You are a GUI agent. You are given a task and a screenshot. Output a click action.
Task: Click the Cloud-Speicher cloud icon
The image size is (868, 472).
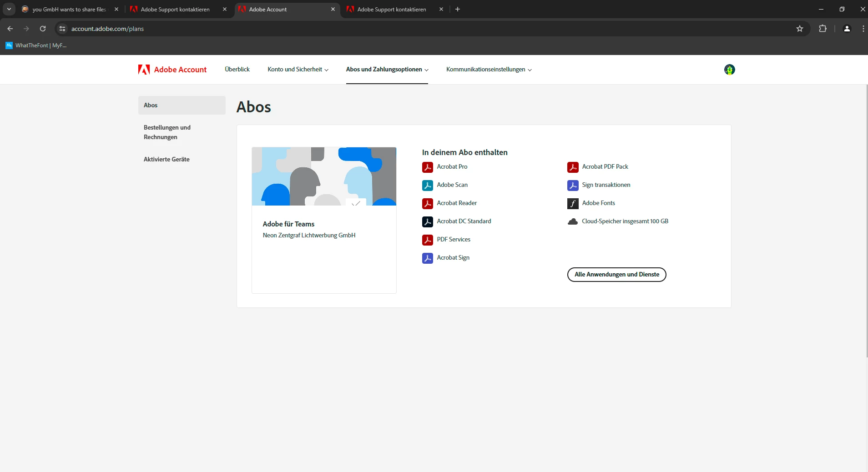[x=573, y=221]
